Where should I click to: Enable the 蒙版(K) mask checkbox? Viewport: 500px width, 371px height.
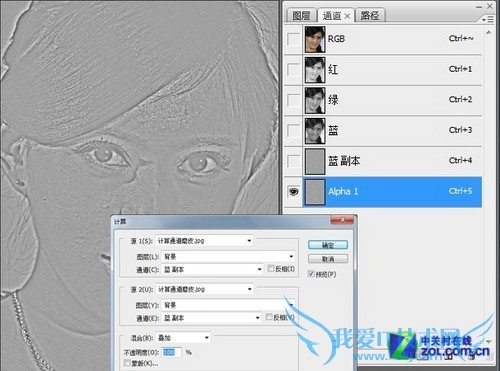tap(127, 363)
